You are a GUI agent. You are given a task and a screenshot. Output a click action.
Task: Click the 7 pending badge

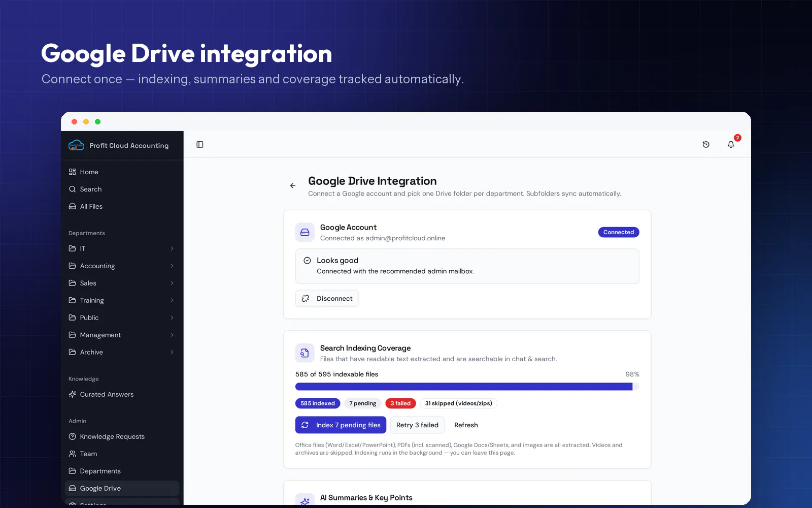point(363,403)
